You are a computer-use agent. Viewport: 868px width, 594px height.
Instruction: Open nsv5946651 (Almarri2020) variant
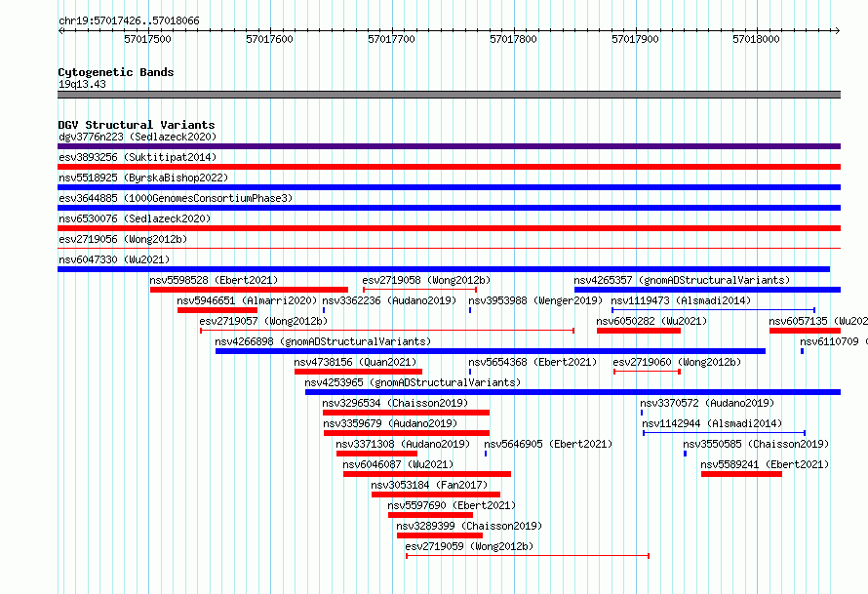[247, 300]
